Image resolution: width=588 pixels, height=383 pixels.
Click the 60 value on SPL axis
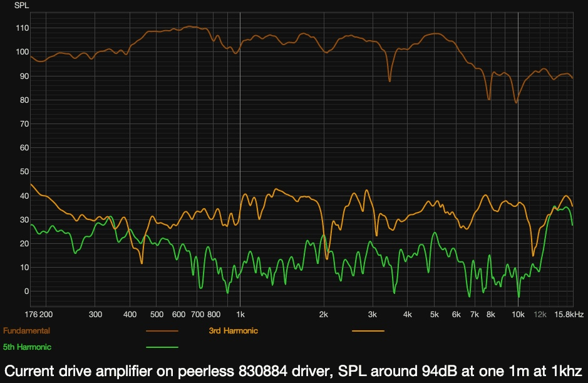coord(24,147)
